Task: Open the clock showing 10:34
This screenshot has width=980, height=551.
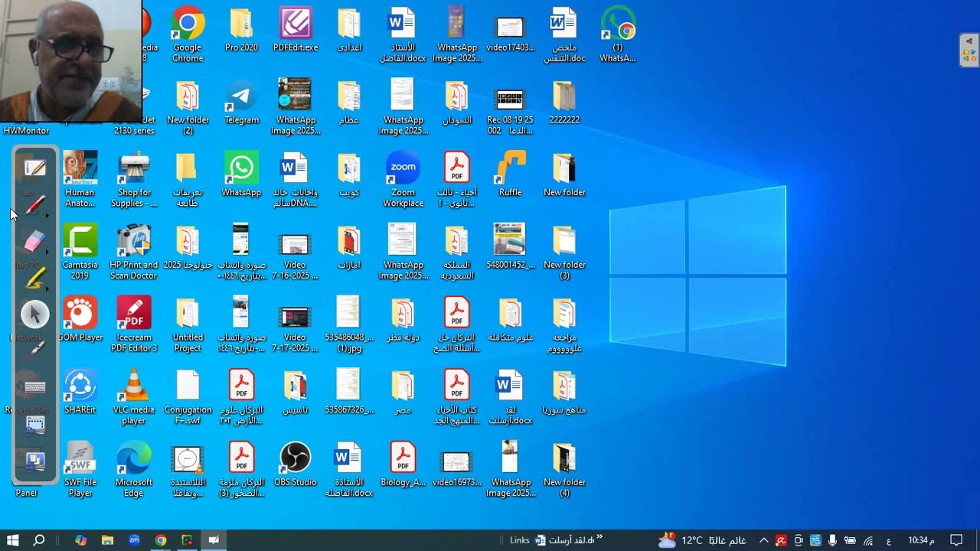Action: pos(921,540)
